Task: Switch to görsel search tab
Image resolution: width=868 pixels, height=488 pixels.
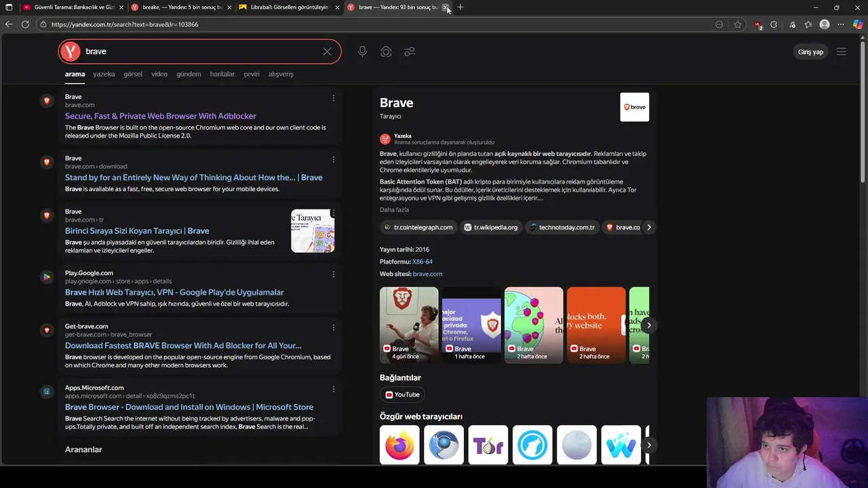Action: [x=133, y=74]
